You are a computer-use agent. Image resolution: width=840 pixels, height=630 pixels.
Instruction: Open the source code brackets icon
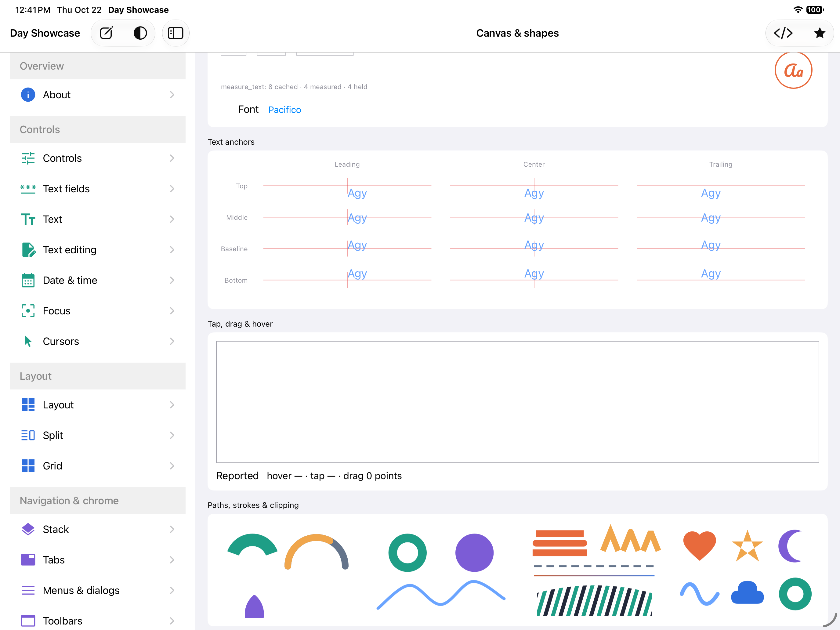point(783,33)
